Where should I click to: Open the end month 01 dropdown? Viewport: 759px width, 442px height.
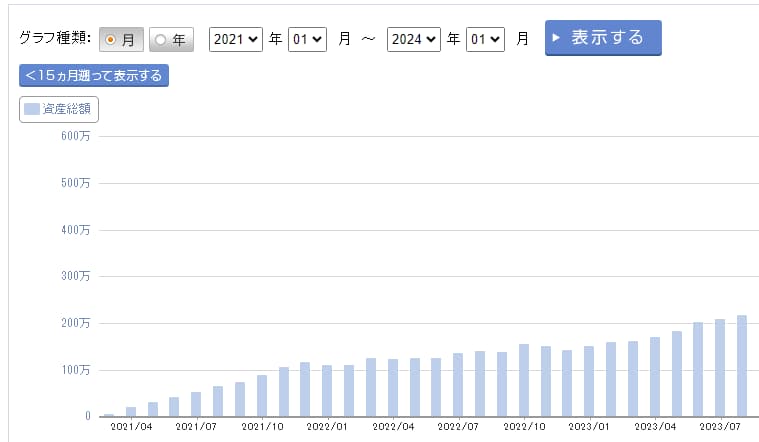[485, 39]
